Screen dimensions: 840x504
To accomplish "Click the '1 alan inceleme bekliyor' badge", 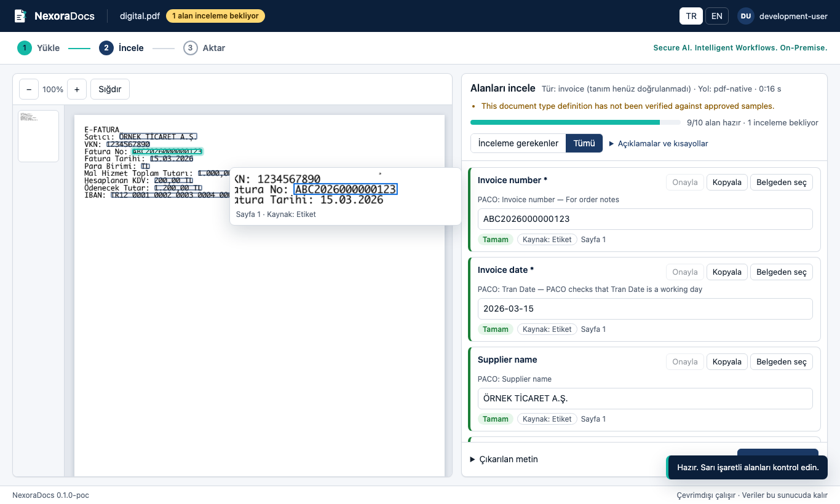I will 215,16.
